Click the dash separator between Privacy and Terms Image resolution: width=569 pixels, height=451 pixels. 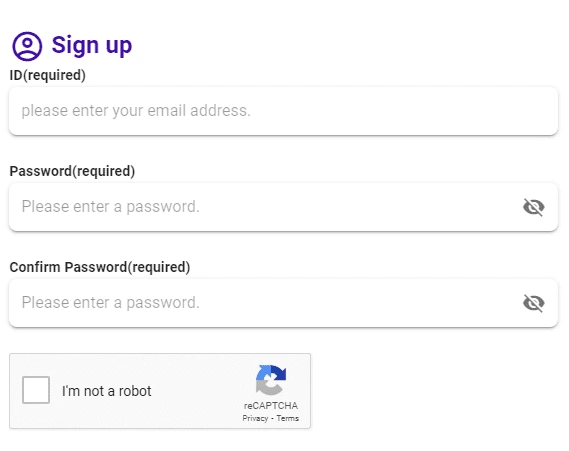click(272, 419)
